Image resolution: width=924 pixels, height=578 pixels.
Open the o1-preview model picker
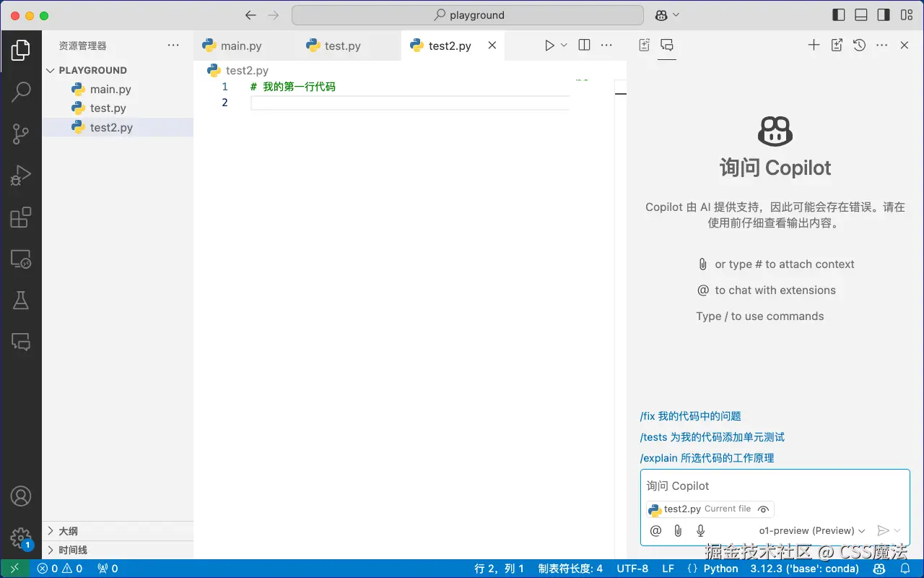coord(812,530)
